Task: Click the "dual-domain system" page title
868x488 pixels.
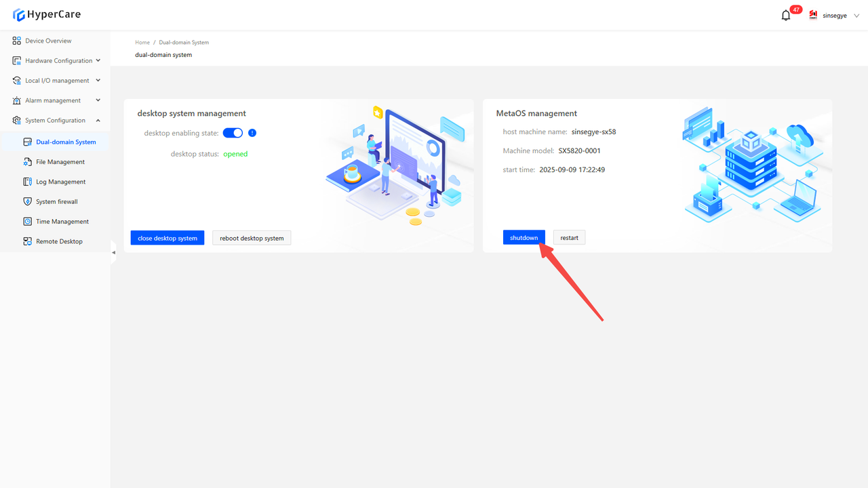Action: tap(163, 55)
